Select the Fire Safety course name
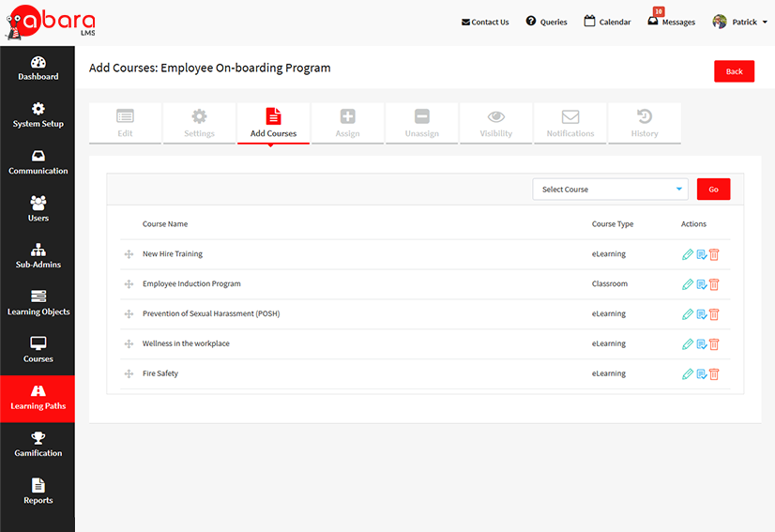This screenshot has width=775, height=532. coord(160,373)
